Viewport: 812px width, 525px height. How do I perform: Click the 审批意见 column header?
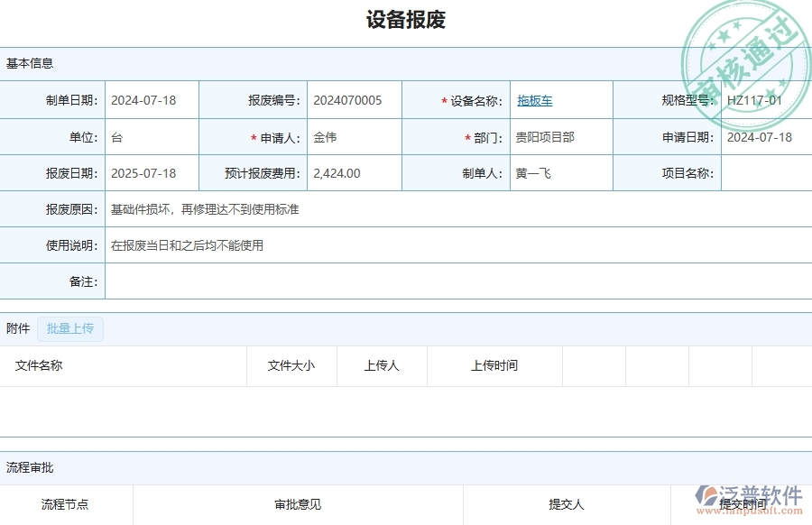[x=296, y=504]
